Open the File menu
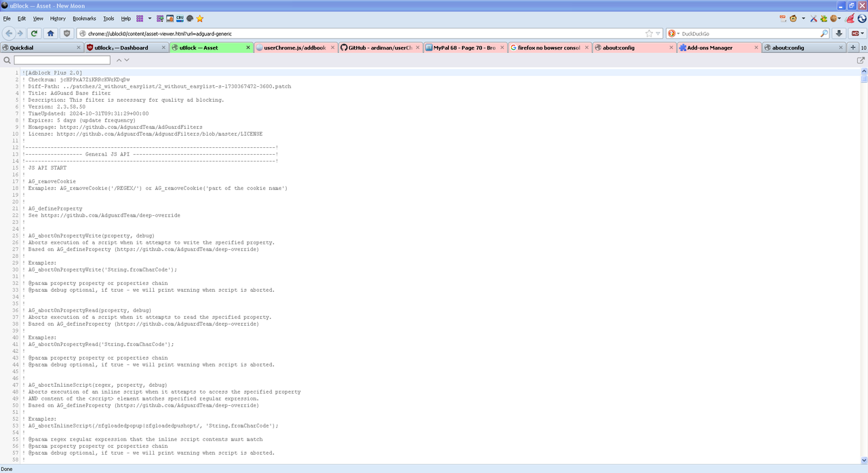 7,18
